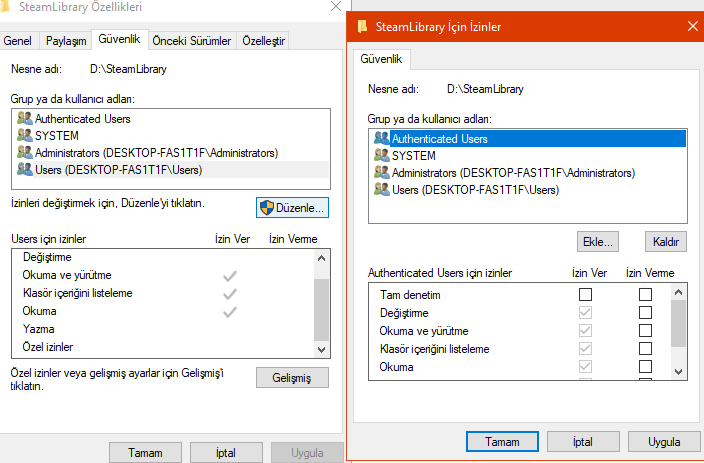The image size is (704, 463).
Task: Toggle Klasör içeriğini listeleme İzin Ver checkbox
Action: click(x=585, y=348)
